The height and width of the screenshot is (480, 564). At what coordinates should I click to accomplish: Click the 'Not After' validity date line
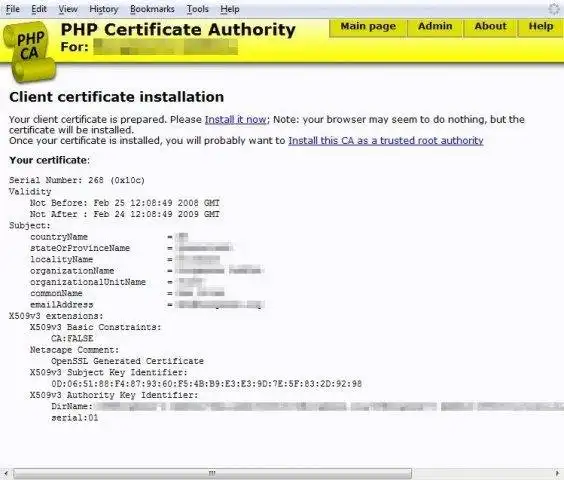pos(125,214)
